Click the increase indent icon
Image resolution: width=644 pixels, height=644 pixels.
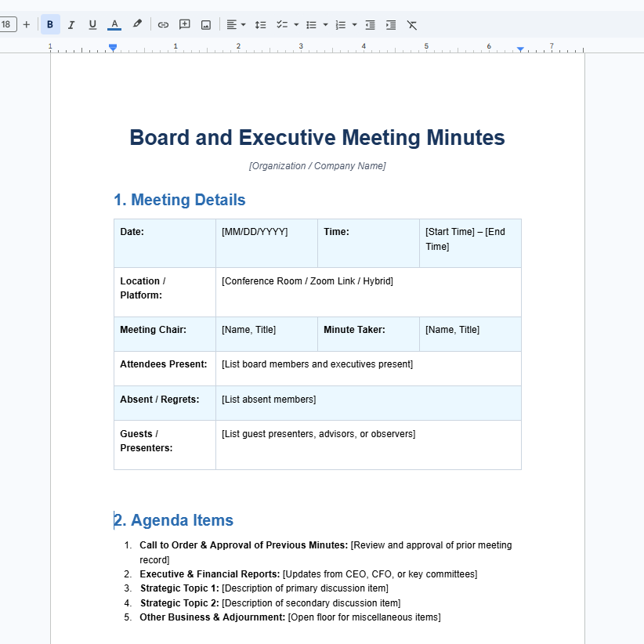pos(391,24)
